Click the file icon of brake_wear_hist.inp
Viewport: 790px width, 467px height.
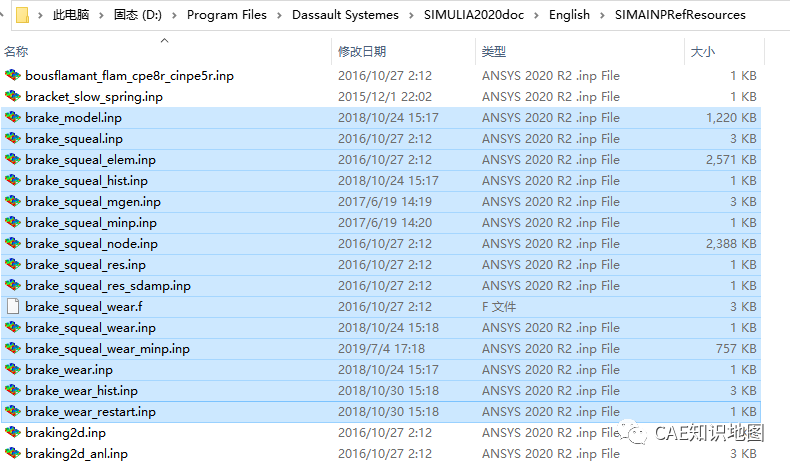(x=13, y=390)
